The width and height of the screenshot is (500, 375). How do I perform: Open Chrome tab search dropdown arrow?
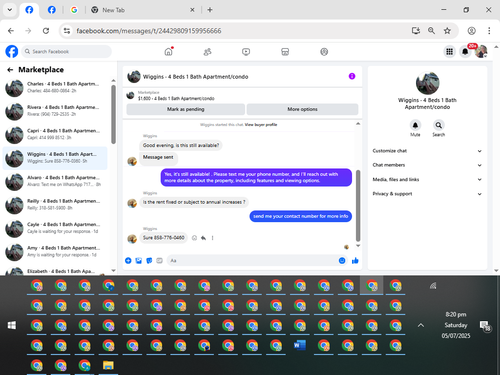[10, 10]
